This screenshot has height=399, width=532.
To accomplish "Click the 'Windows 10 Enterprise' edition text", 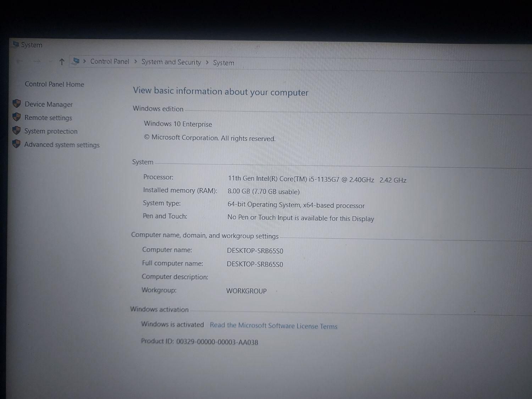I will (x=178, y=124).
